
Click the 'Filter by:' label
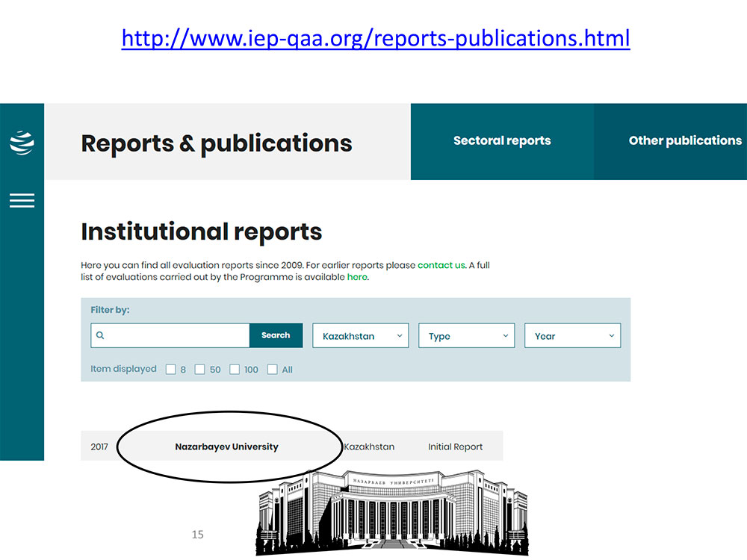click(110, 310)
